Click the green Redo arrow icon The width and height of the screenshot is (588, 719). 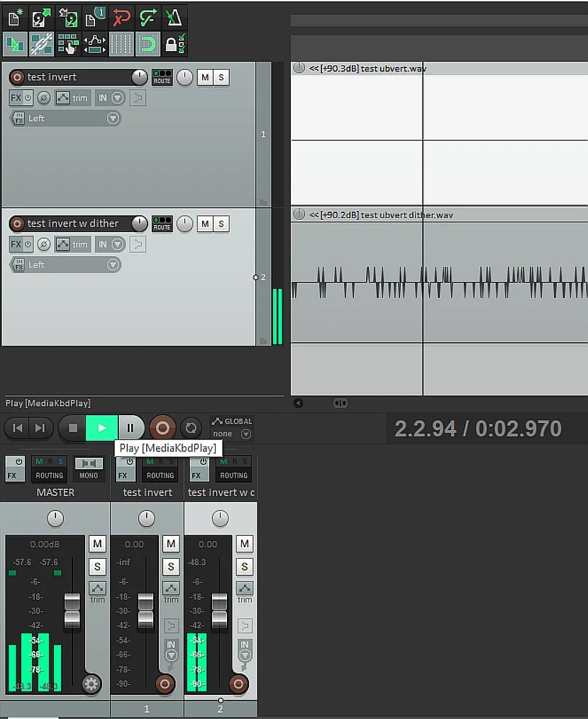coord(148,18)
